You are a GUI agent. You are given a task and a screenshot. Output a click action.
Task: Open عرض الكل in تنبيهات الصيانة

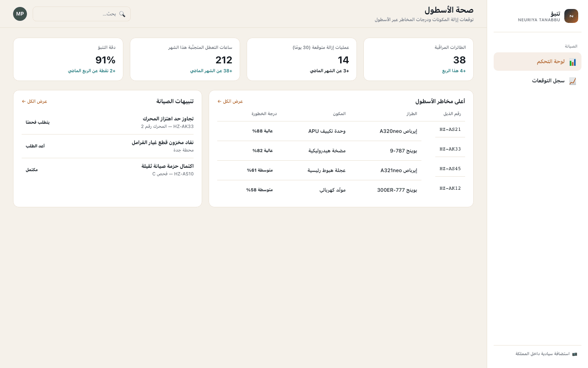[35, 101]
